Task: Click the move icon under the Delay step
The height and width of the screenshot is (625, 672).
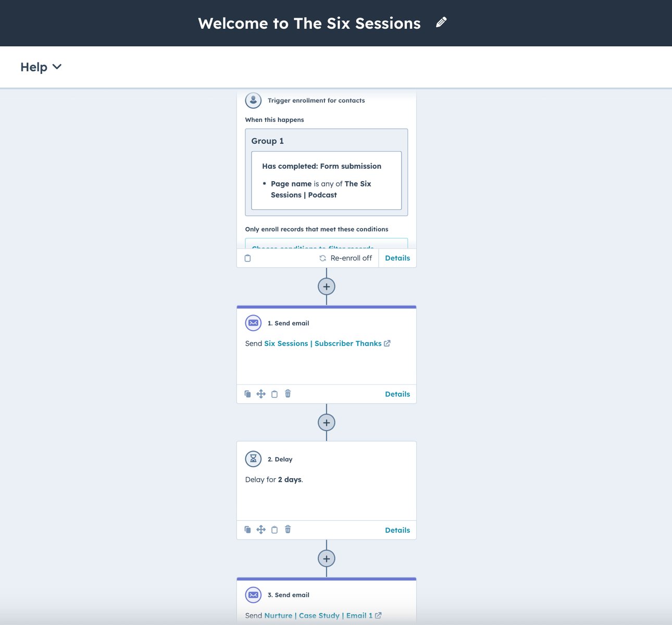Action: click(x=261, y=529)
